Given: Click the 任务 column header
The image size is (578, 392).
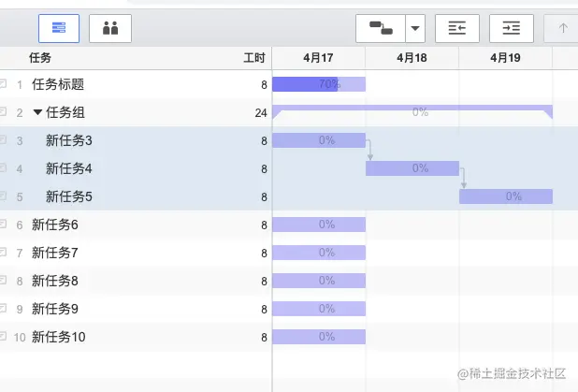Looking at the screenshot, I should [x=40, y=57].
